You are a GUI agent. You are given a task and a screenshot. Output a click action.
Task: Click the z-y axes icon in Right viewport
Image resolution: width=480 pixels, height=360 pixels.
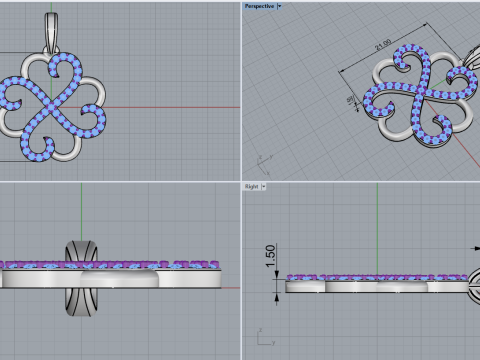click(x=266, y=337)
